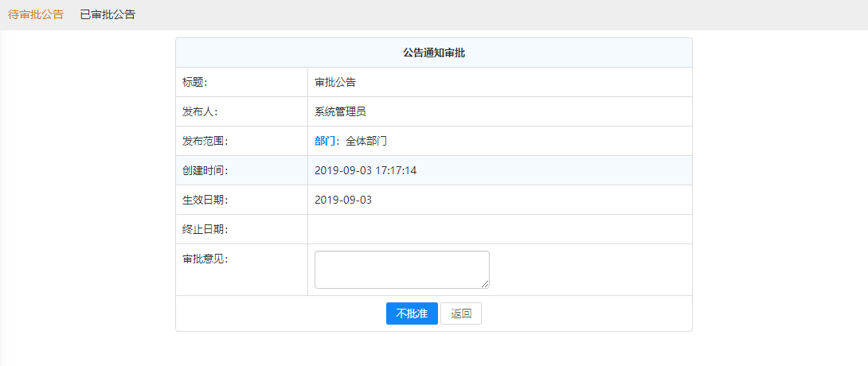The image size is (868, 366).
Task: Click the blue 部门 label
Action: pos(326,141)
